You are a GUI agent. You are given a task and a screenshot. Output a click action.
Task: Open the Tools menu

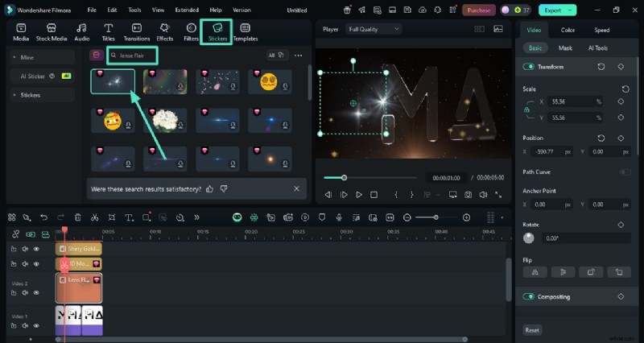134,10
